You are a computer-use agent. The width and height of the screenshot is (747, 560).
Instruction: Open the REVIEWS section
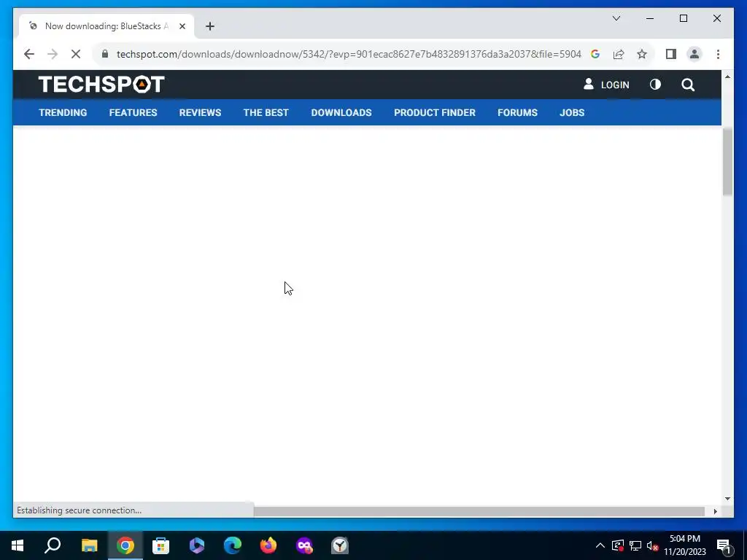point(200,112)
